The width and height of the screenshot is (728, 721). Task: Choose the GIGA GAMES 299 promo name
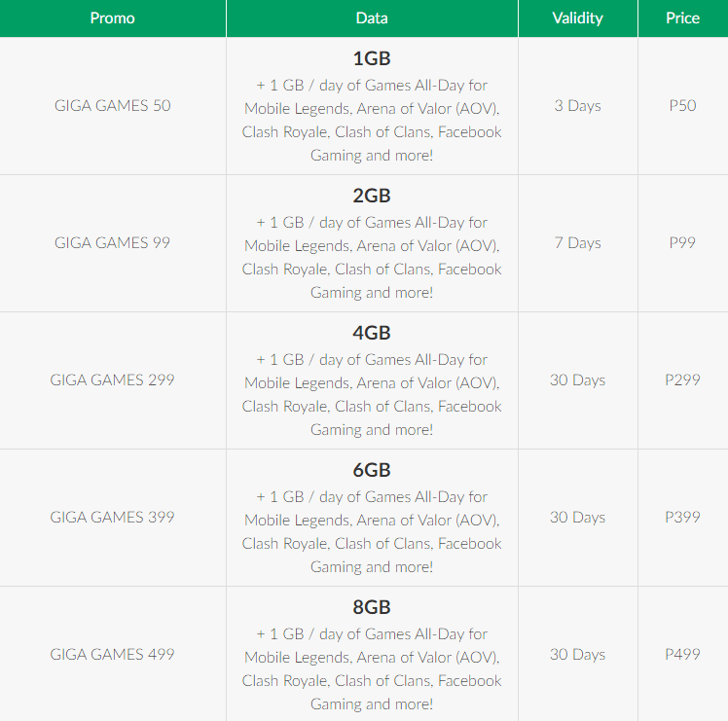[x=112, y=379]
